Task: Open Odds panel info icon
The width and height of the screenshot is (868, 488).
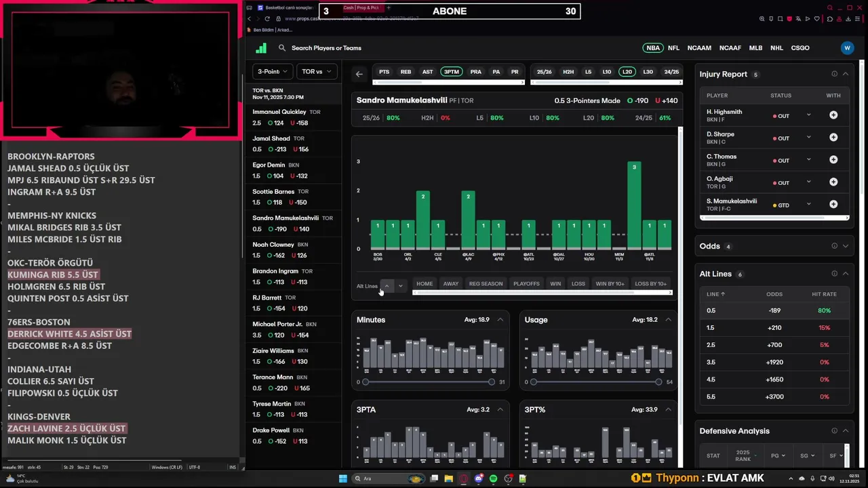Action: [x=835, y=246]
